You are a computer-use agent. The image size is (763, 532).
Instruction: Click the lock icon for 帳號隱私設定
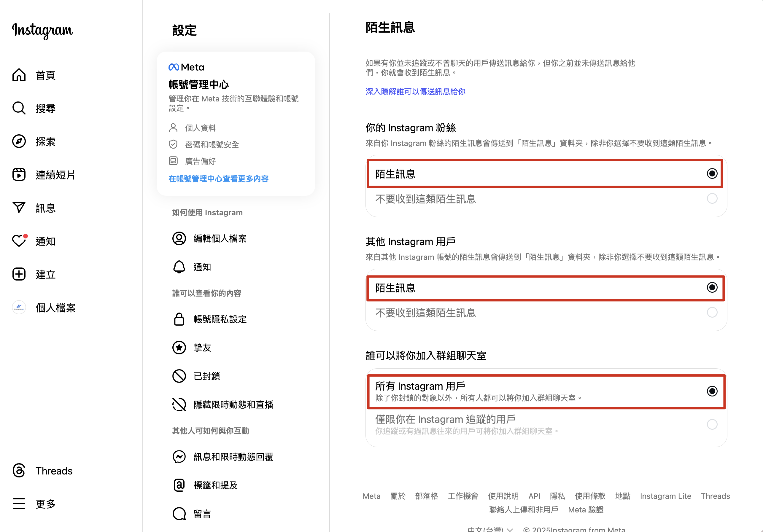coord(179,319)
